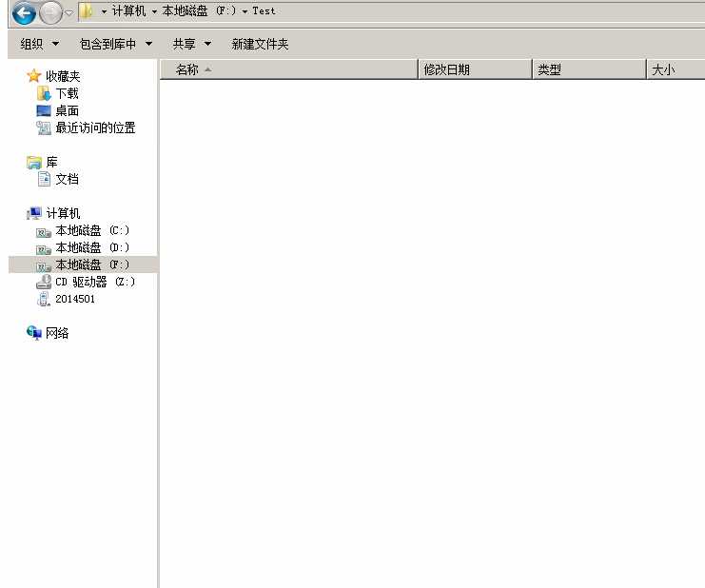Image resolution: width=705 pixels, height=588 pixels.
Task: Open CD 驱动器 (Z:) in the tree
Action: tap(95, 282)
